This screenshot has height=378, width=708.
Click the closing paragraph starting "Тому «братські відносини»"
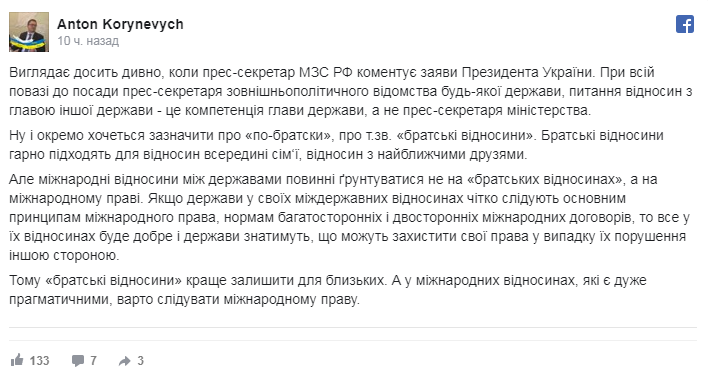point(328,290)
